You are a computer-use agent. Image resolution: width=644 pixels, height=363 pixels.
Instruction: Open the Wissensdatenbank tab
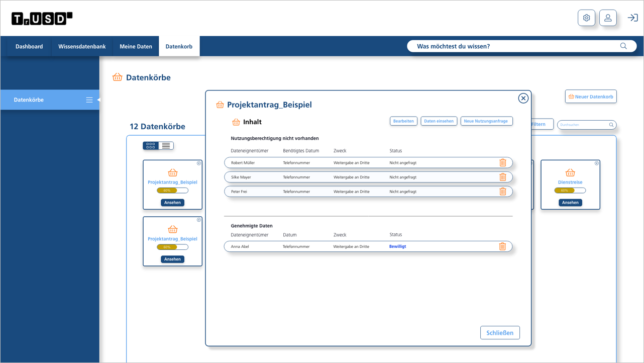pos(82,46)
